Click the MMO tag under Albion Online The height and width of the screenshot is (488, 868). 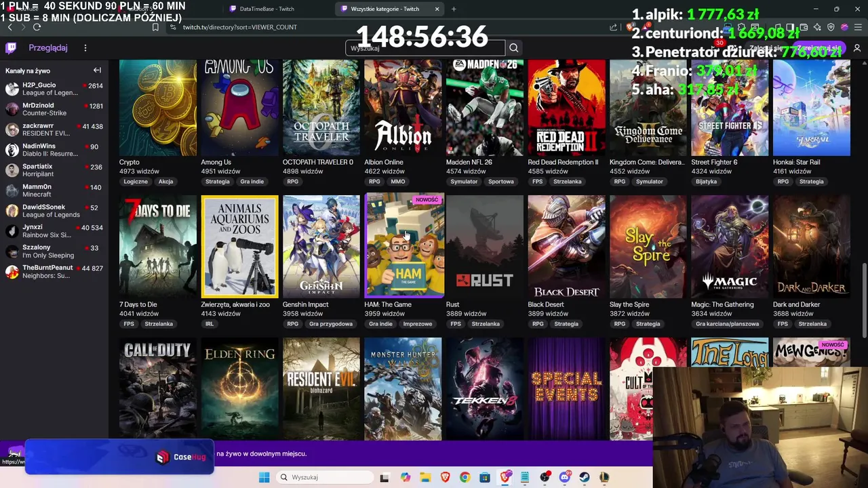397,182
